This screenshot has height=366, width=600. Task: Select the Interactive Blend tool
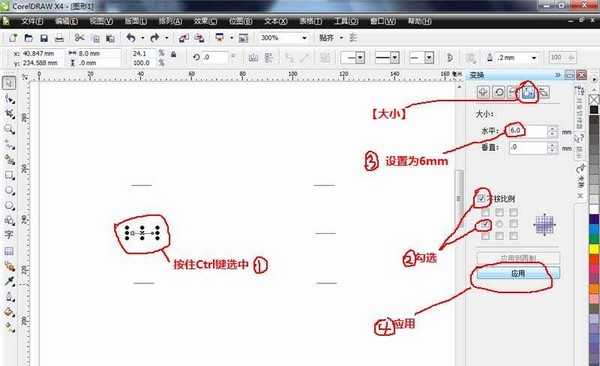[9, 266]
